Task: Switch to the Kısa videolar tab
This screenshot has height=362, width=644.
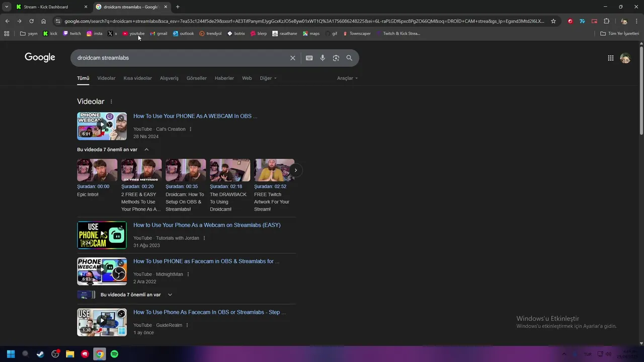Action: (138, 78)
